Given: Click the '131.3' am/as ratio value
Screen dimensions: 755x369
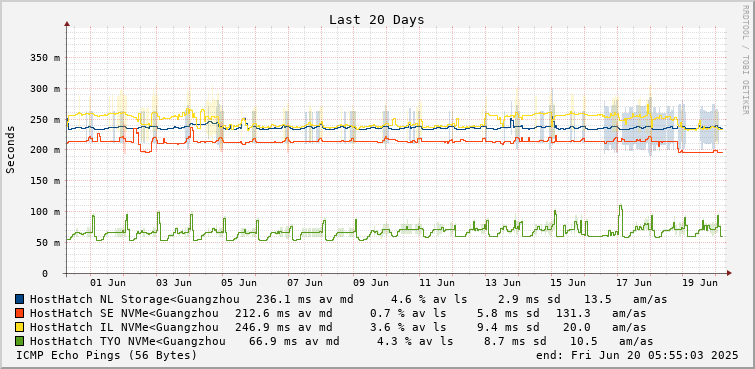Looking at the screenshot, I should (573, 313).
